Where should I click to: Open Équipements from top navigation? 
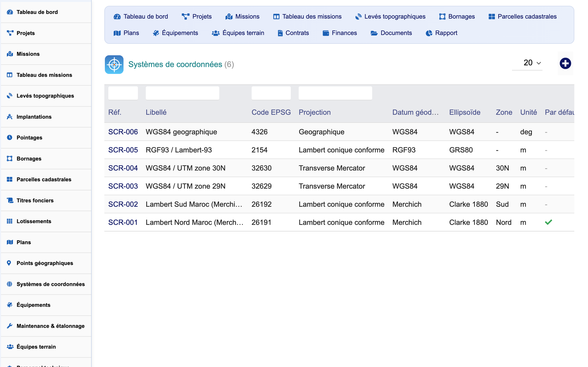(175, 33)
